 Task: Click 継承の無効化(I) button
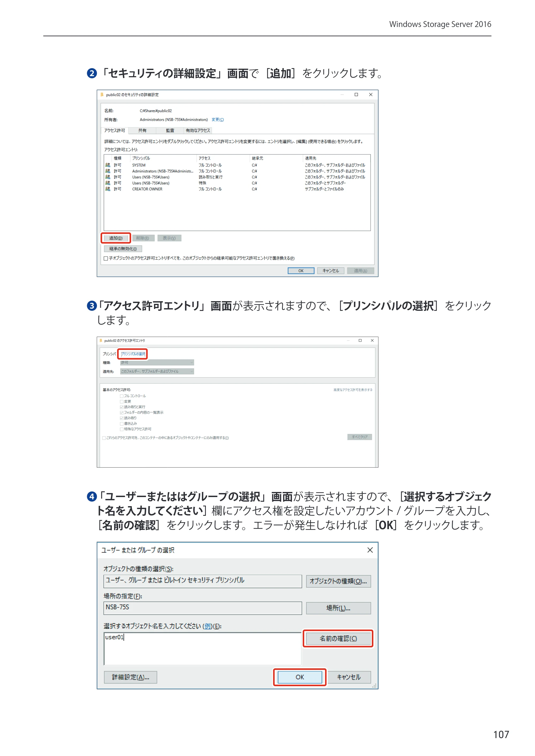[123, 249]
